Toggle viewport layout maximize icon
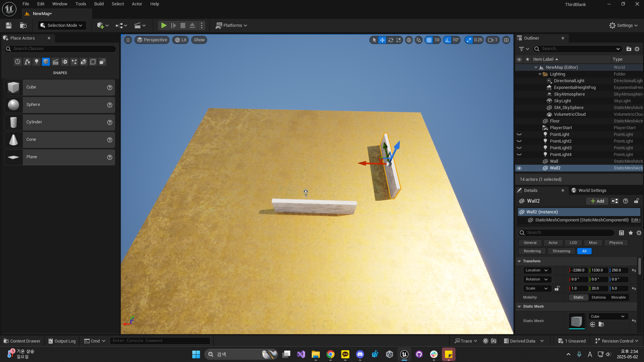 tap(506, 40)
